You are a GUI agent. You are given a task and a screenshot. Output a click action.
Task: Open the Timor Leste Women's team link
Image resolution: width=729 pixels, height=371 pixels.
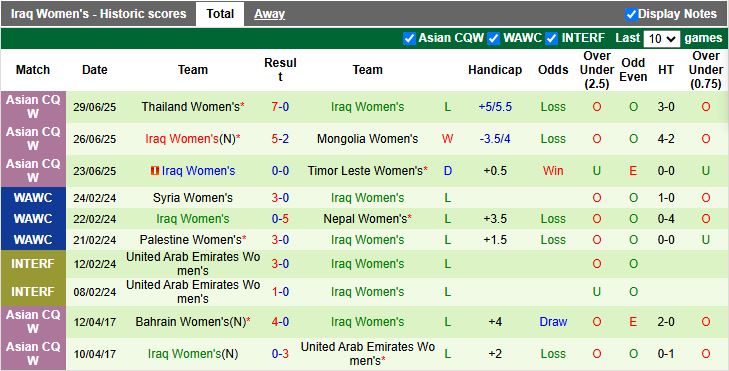[365, 171]
